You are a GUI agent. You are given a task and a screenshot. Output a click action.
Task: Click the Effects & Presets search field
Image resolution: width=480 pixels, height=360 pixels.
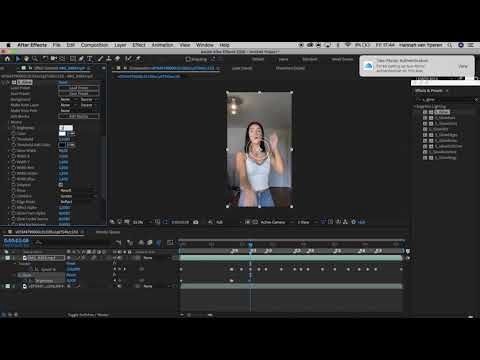[446, 100]
